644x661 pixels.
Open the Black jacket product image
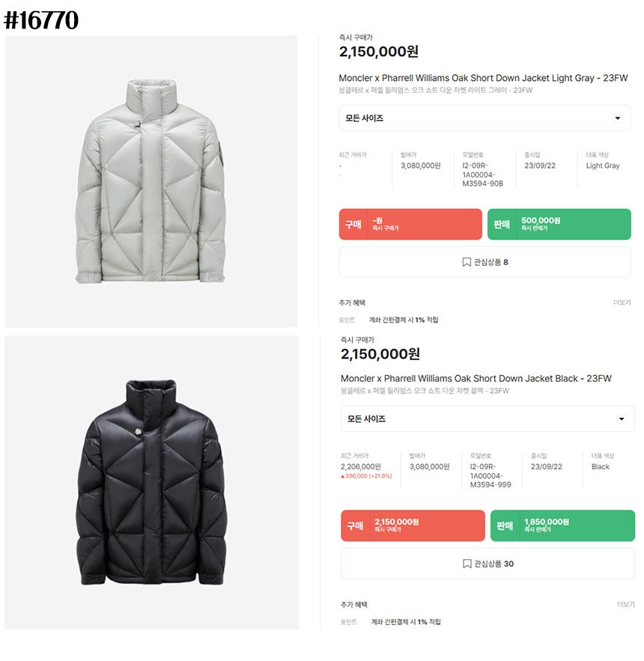(151, 483)
